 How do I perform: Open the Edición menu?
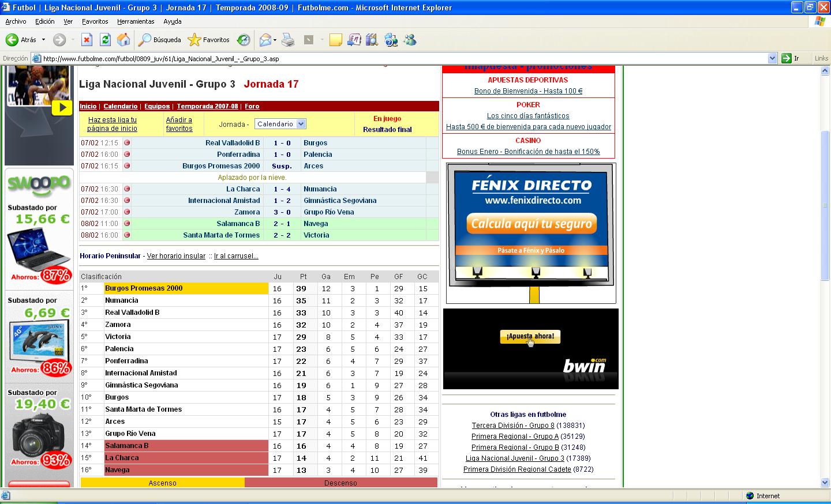pos(44,21)
